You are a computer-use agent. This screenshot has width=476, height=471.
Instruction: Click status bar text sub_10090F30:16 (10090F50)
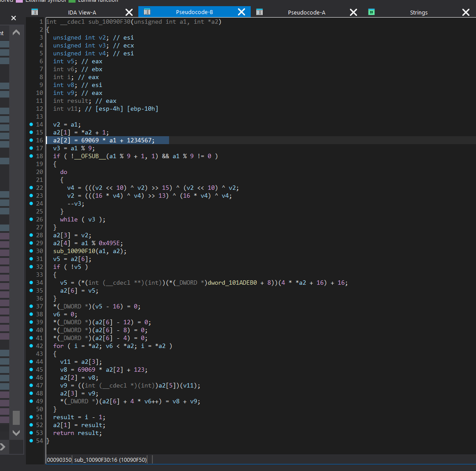(x=111, y=460)
